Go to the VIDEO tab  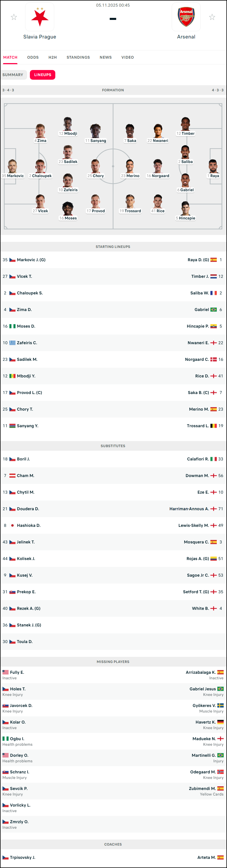[x=127, y=57]
